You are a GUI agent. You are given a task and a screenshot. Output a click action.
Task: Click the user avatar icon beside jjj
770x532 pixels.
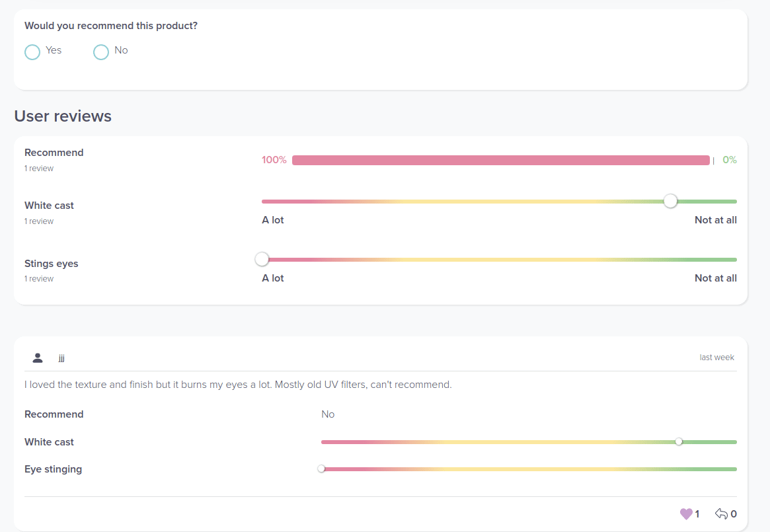[38, 358]
